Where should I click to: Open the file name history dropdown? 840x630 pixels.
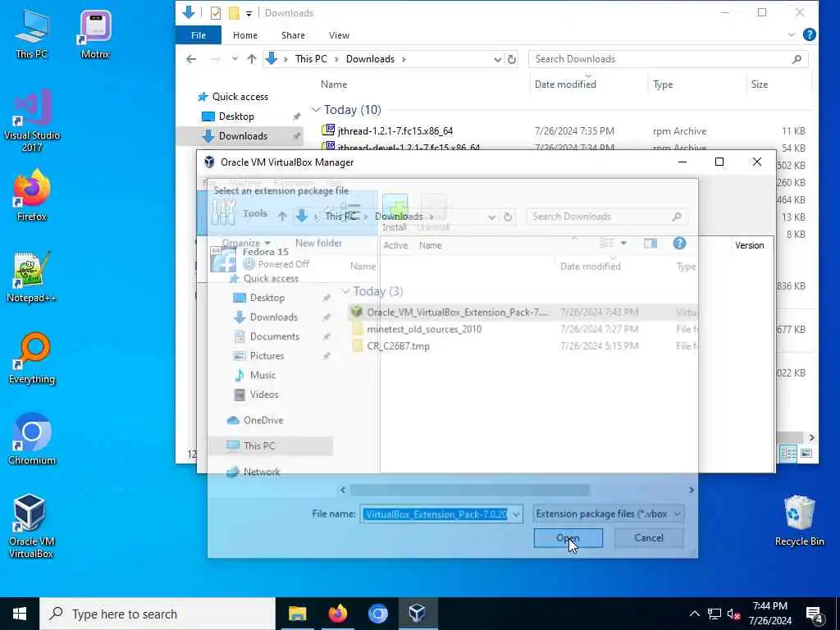tap(516, 514)
